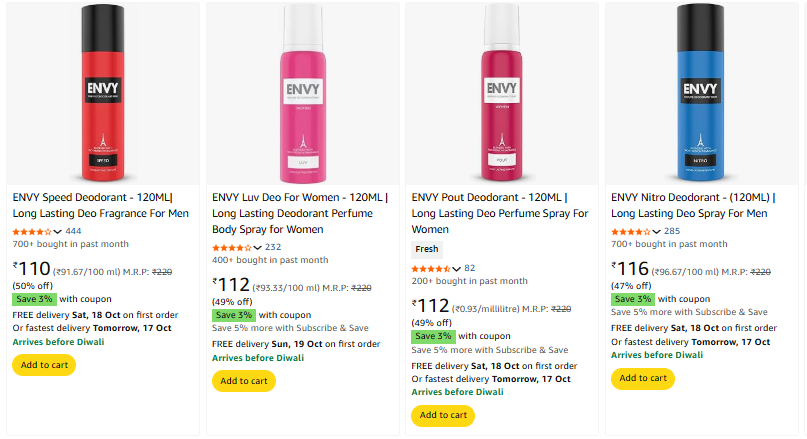Screen dimensions: 807x439
Task: Click star rating of ENVY Nitro Deodorant
Action: [x=630, y=231]
